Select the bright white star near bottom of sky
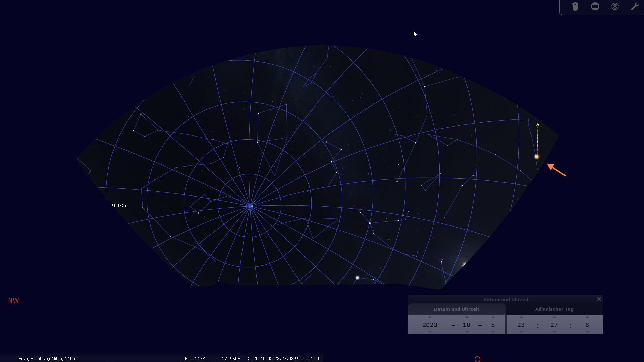This screenshot has width=644, height=362. point(357,278)
